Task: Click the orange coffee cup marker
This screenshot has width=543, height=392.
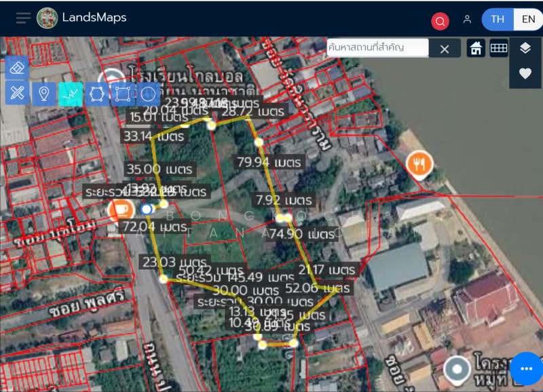Action: pos(120,210)
